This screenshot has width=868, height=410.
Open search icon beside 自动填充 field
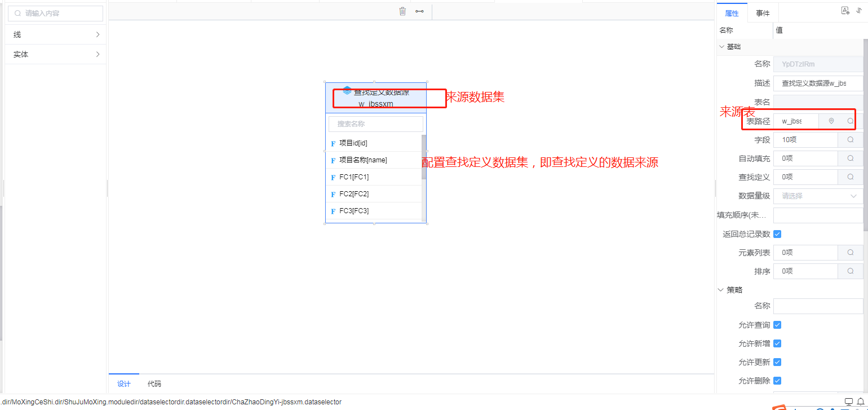point(851,158)
